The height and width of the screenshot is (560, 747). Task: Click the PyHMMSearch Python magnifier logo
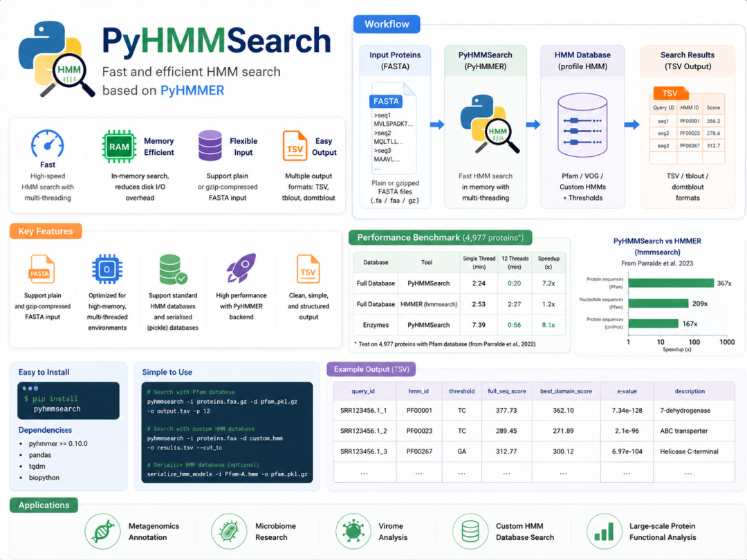click(x=56, y=58)
